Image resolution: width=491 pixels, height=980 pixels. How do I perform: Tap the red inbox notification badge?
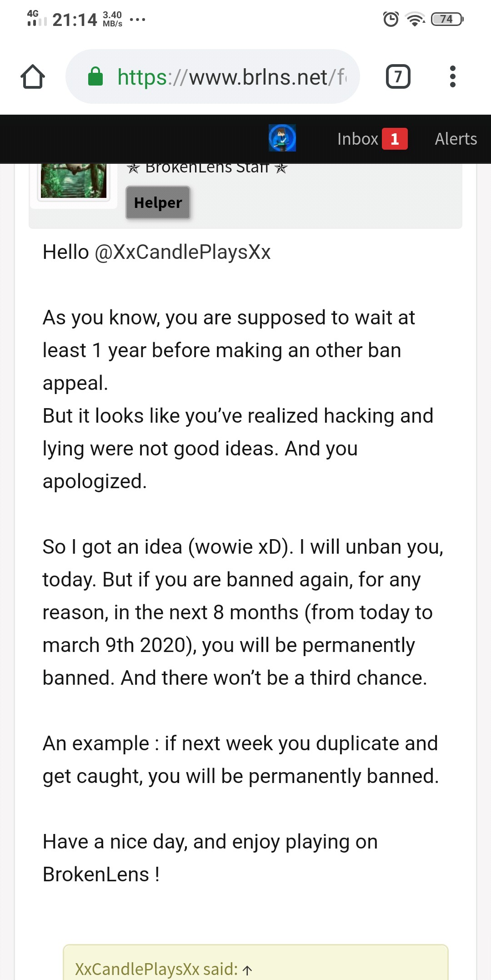pyautogui.click(x=395, y=139)
